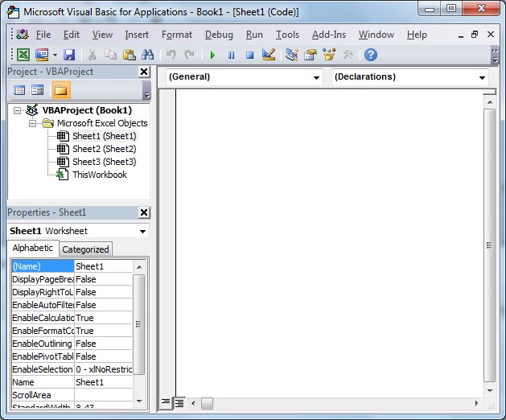Click View Object icon in Project panel

point(38,90)
